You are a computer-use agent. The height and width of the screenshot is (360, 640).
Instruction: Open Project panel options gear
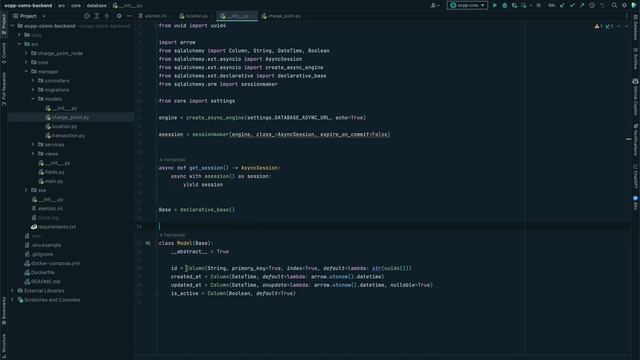[119, 16]
